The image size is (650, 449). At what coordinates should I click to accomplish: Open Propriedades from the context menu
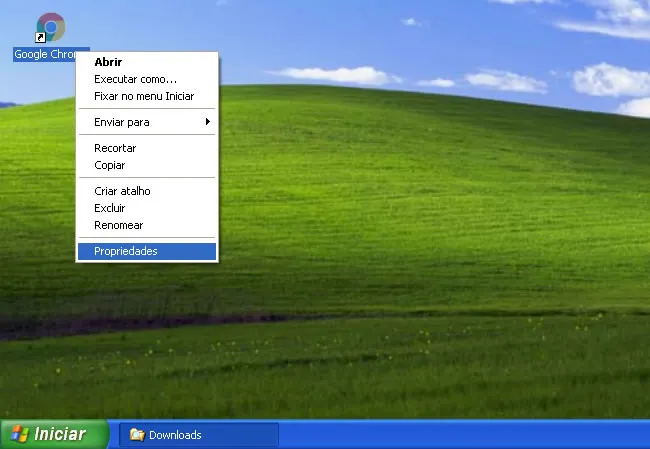[x=125, y=251]
